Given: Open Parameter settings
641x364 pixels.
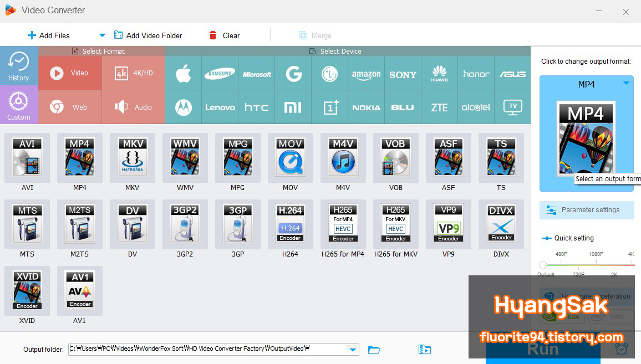Looking at the screenshot, I should (587, 210).
